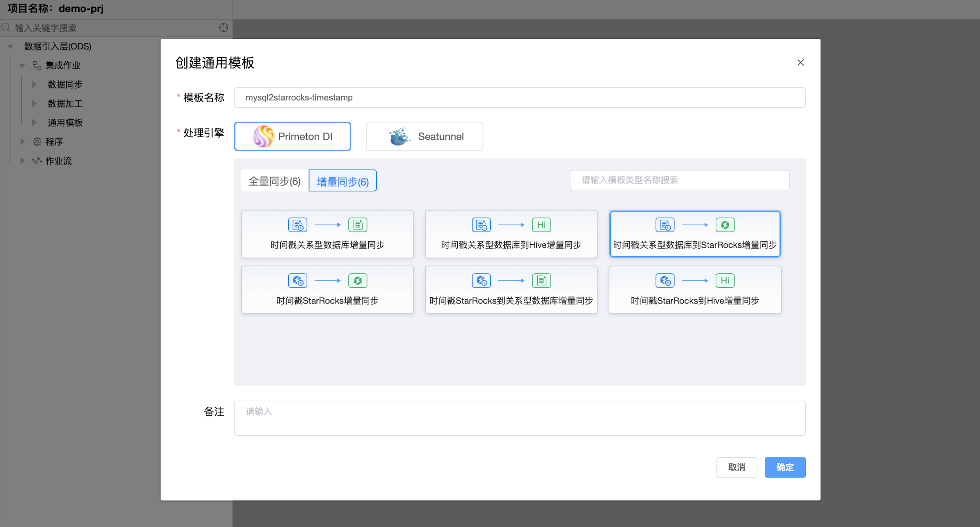Collapse the 数据引入层(ODS) tree node

tap(10, 46)
